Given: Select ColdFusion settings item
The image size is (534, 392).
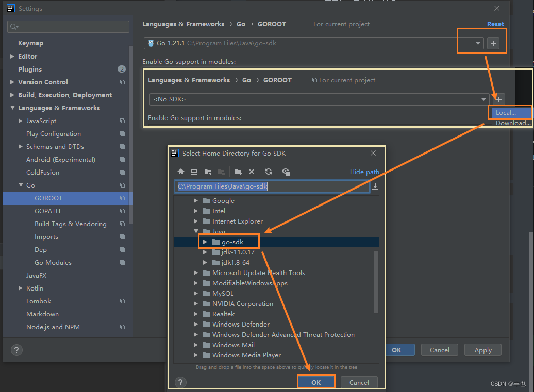Looking at the screenshot, I should coord(43,172).
